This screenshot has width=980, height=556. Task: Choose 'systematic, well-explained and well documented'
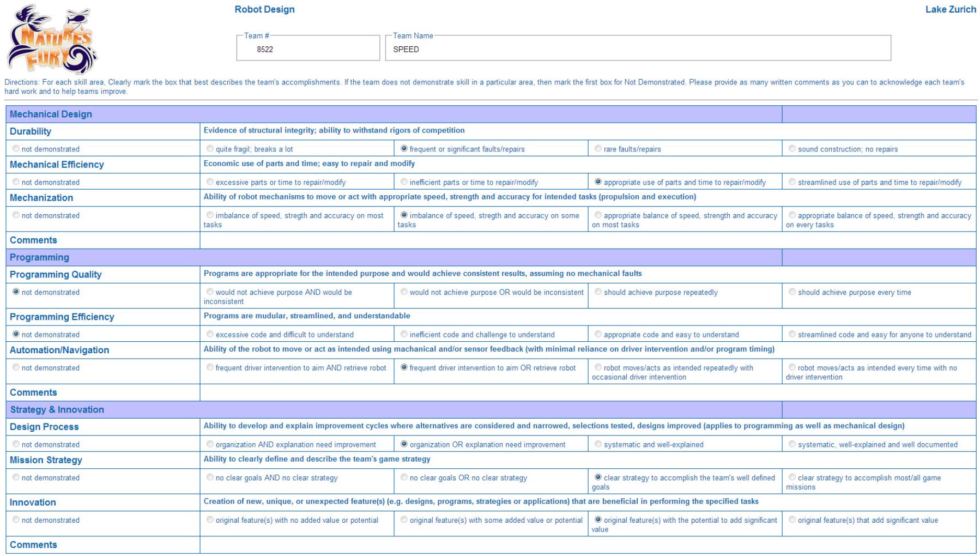click(792, 444)
